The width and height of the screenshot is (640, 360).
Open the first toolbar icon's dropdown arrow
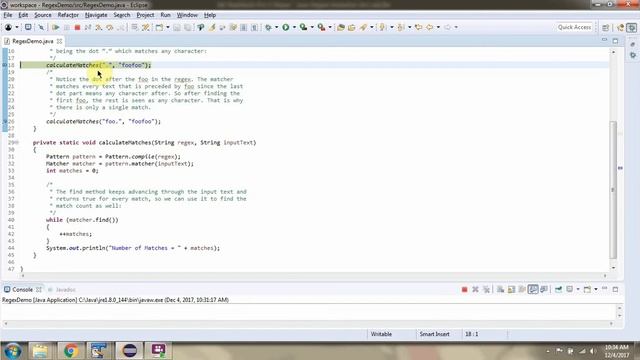pyautogui.click(x=17, y=27)
